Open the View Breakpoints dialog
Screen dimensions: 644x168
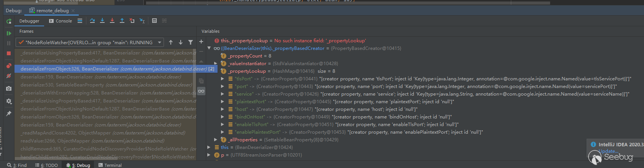pyautogui.click(x=9, y=66)
